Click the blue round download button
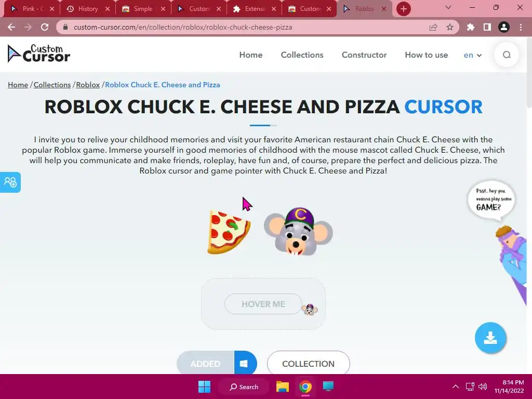Image resolution: width=532 pixels, height=399 pixels. pyautogui.click(x=490, y=338)
